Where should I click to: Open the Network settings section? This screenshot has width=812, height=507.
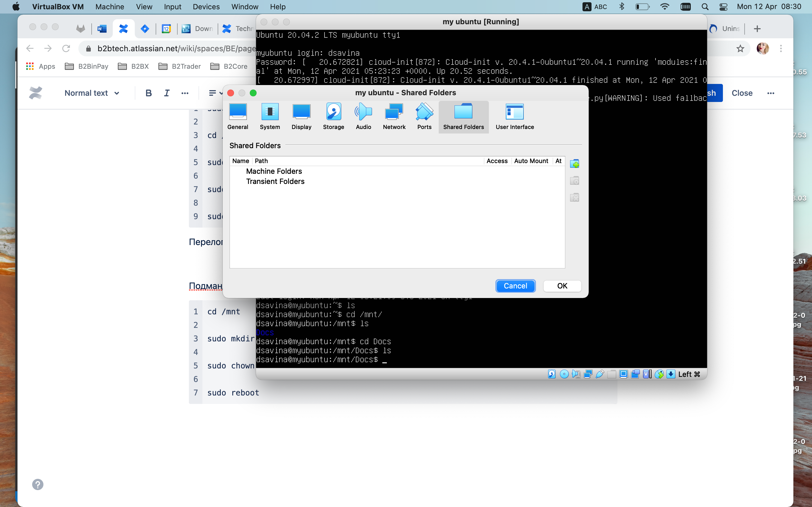coord(394,116)
